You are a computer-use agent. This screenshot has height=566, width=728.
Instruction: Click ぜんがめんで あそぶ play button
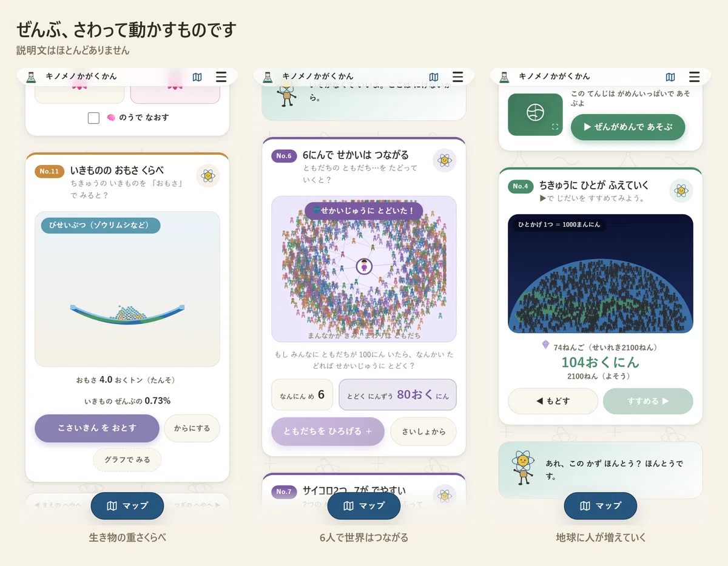(628, 127)
